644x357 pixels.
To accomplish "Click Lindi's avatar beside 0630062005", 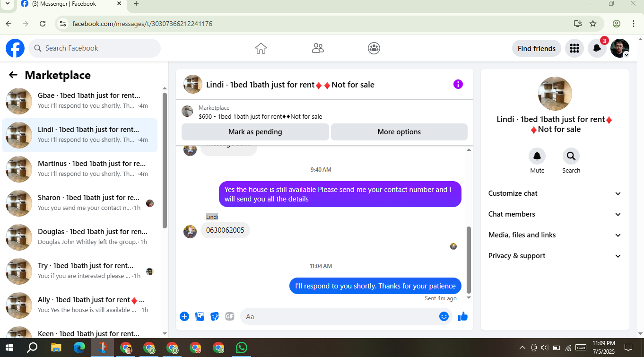I will (190, 231).
